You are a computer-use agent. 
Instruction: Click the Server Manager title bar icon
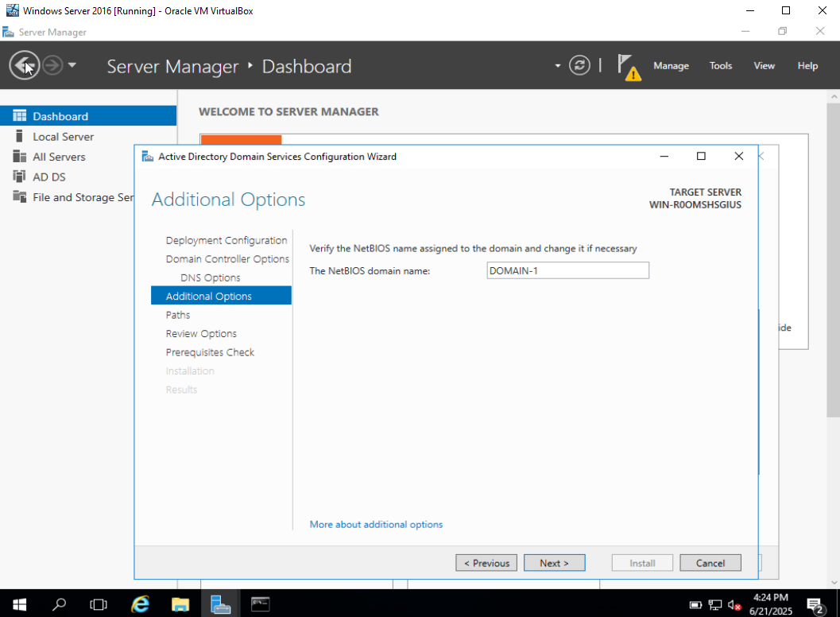8,32
